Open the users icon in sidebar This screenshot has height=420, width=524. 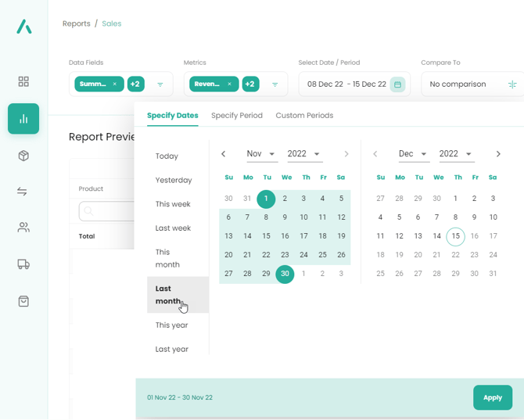click(23, 228)
